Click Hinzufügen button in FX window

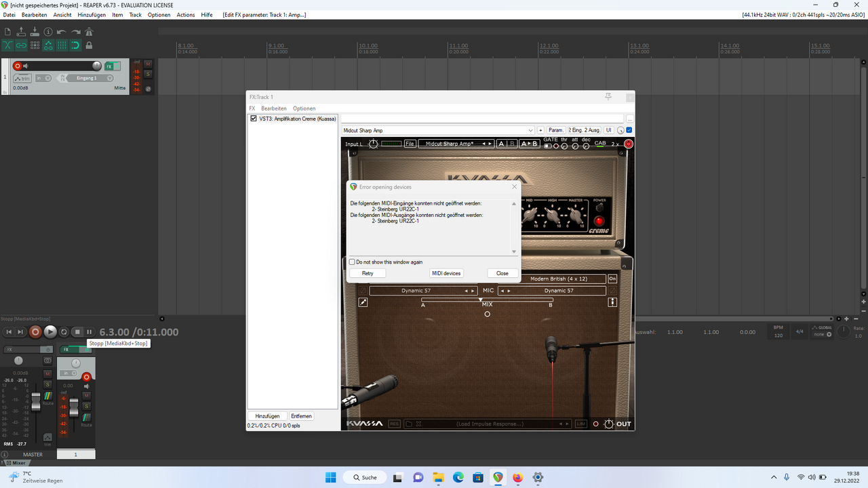(x=267, y=416)
